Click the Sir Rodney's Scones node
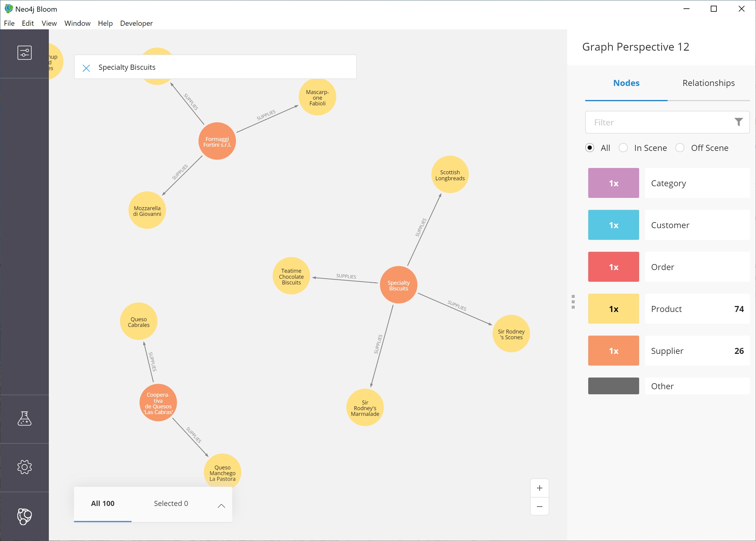 click(x=511, y=334)
